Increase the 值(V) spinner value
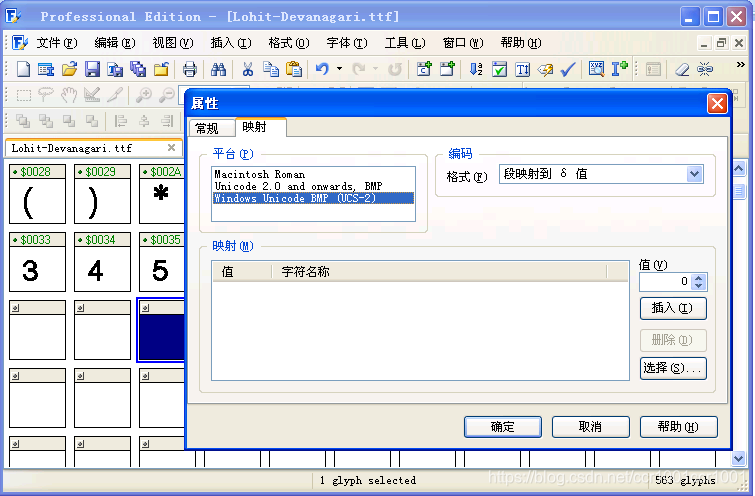 click(698, 278)
